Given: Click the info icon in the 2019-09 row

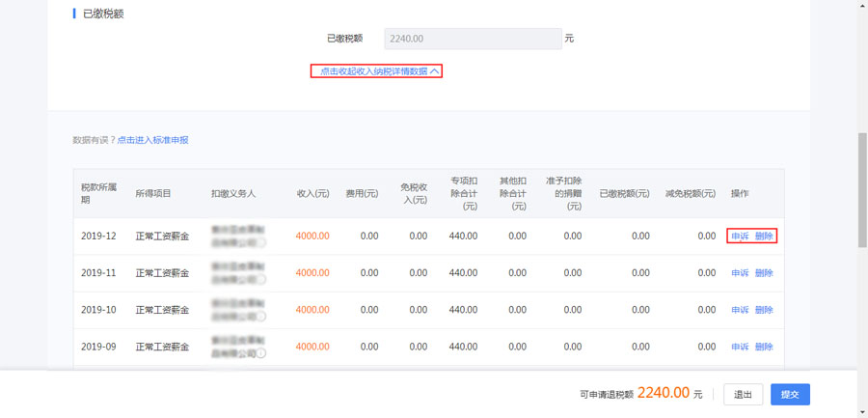Looking at the screenshot, I should (x=262, y=353).
